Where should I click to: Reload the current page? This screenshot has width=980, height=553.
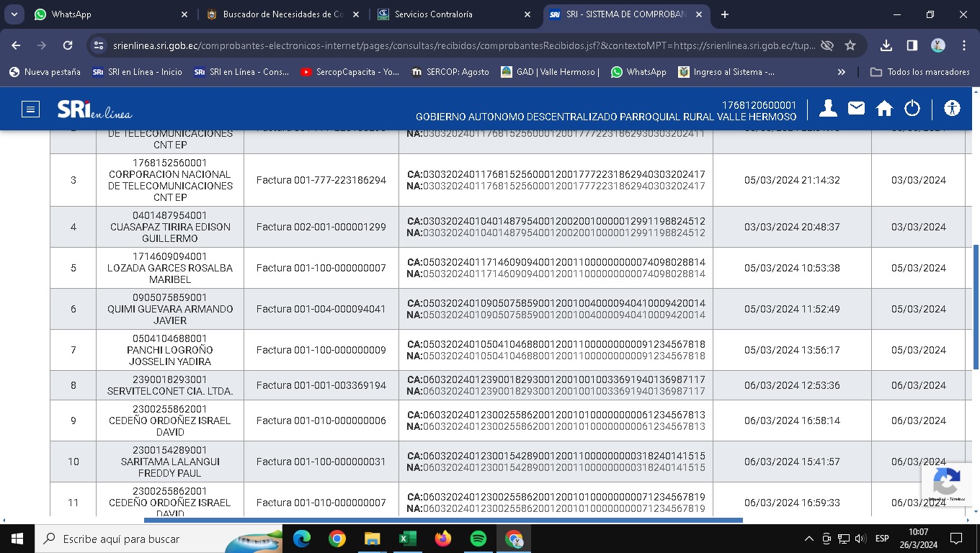tap(68, 45)
